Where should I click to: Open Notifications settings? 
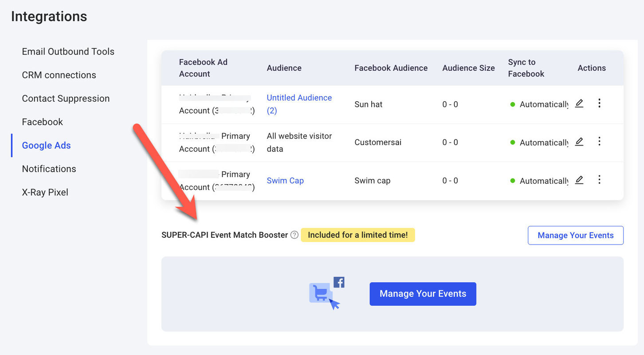[49, 169]
